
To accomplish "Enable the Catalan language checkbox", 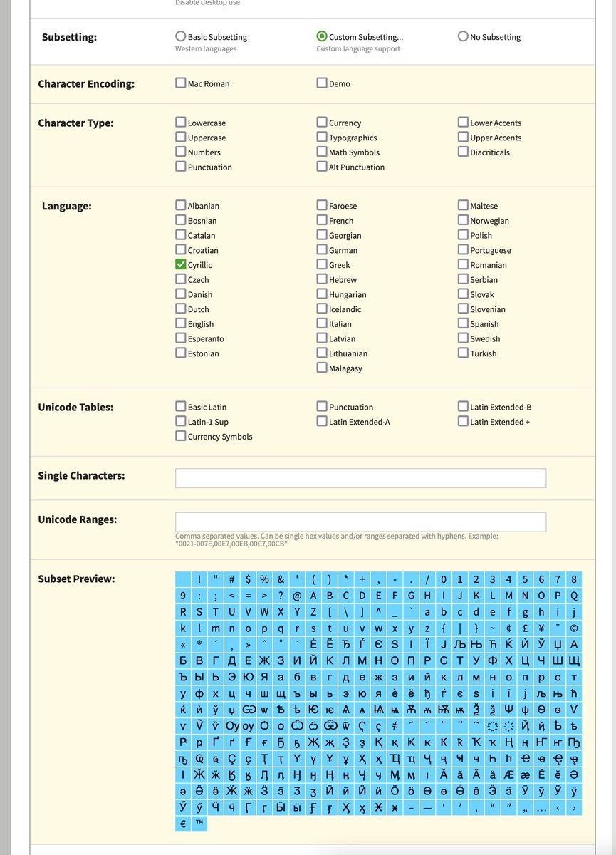I will pyautogui.click(x=181, y=234).
